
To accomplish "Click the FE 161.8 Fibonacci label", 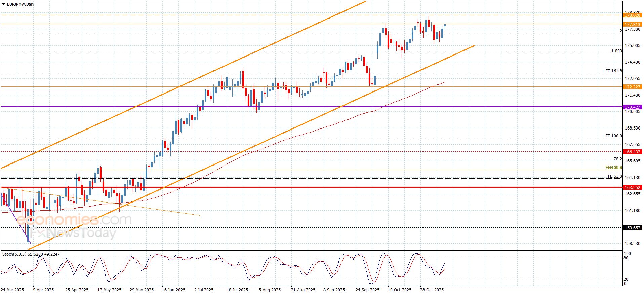I will pyautogui.click(x=614, y=71).
